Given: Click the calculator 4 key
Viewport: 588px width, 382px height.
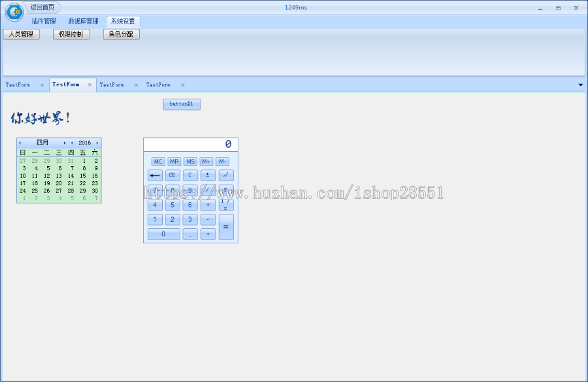Looking at the screenshot, I should [155, 205].
